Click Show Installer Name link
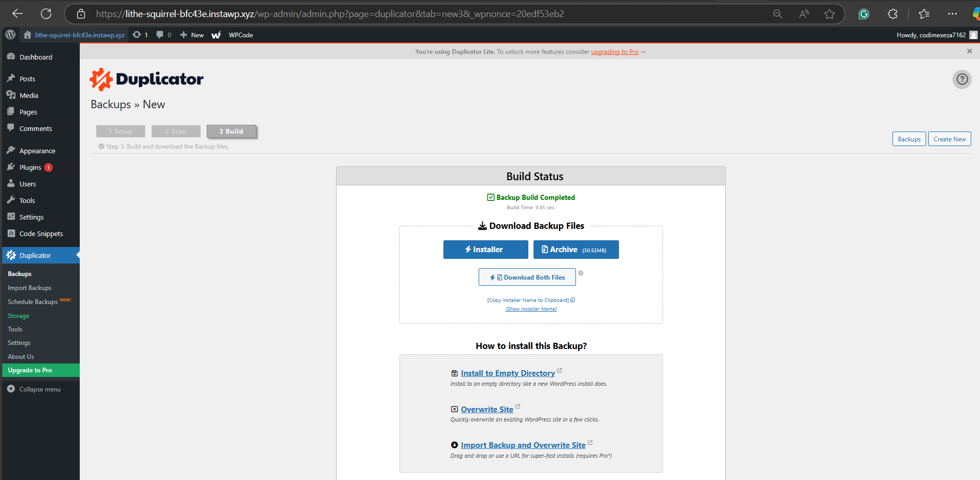This screenshot has height=480, width=980. (531, 309)
